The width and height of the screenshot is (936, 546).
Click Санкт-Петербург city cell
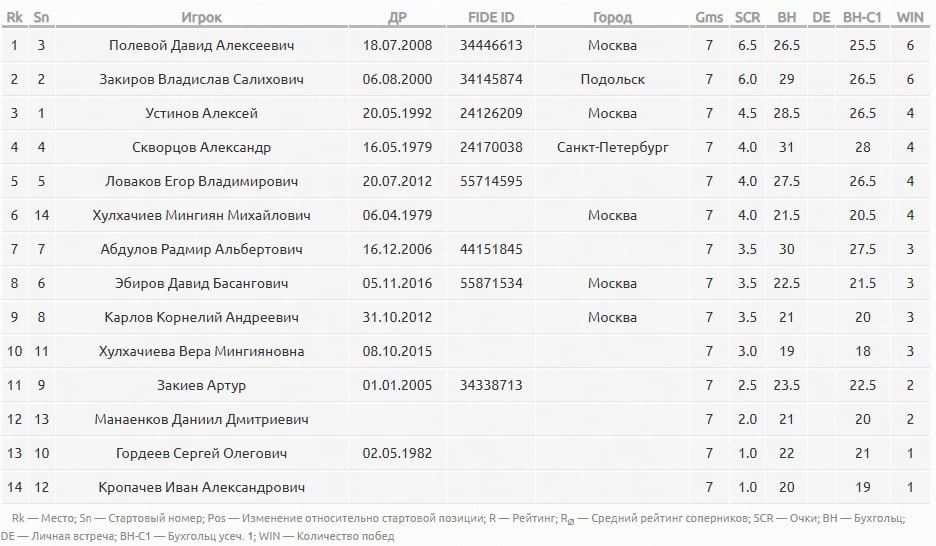coord(612,147)
